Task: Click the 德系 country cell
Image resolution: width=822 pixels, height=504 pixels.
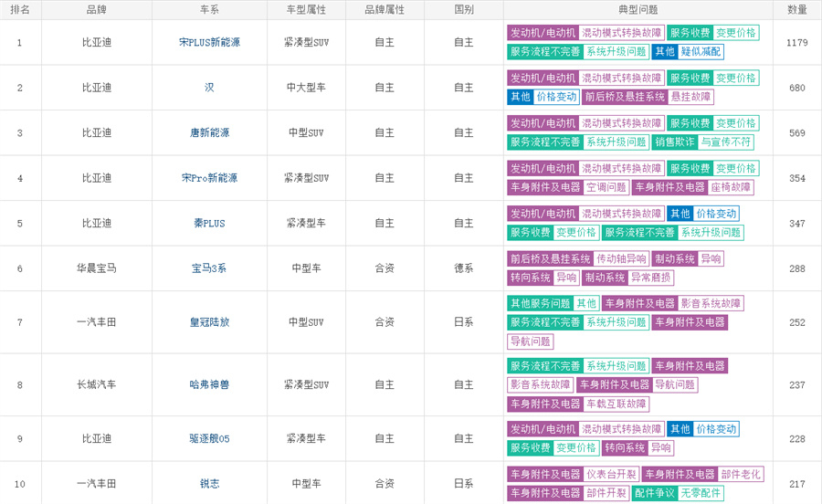Action: (x=464, y=268)
